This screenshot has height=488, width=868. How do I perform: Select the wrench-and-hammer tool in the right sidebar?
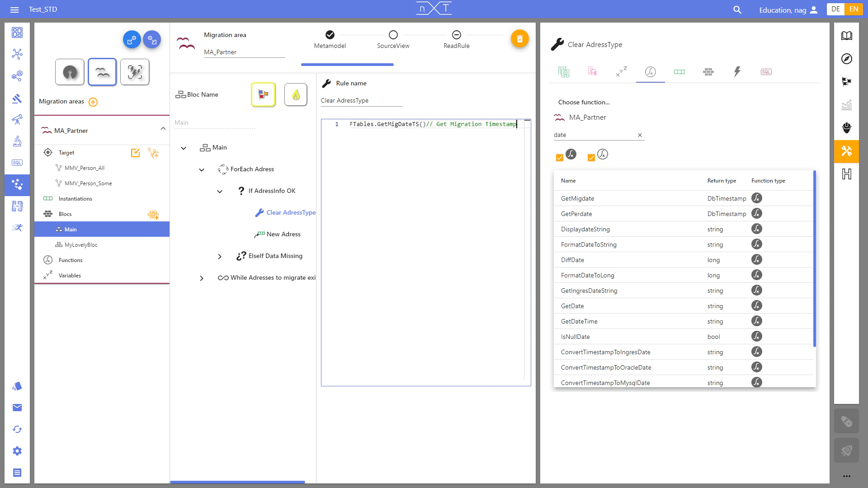click(x=847, y=151)
